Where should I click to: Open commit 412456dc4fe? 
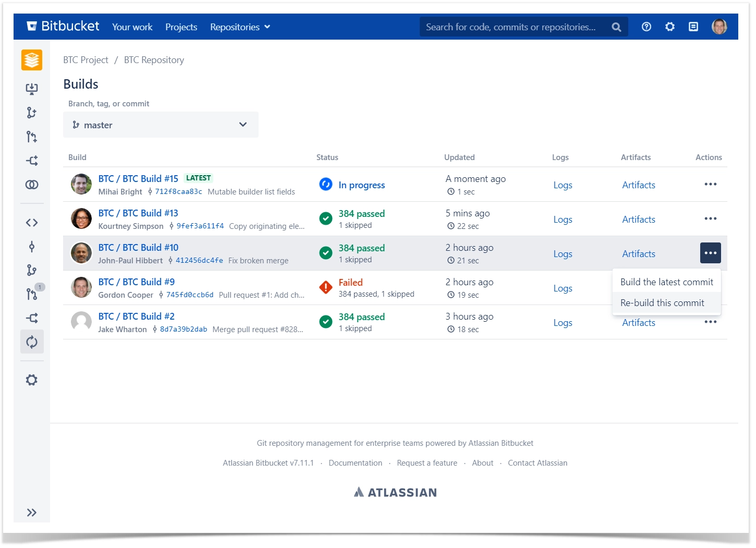(x=199, y=261)
